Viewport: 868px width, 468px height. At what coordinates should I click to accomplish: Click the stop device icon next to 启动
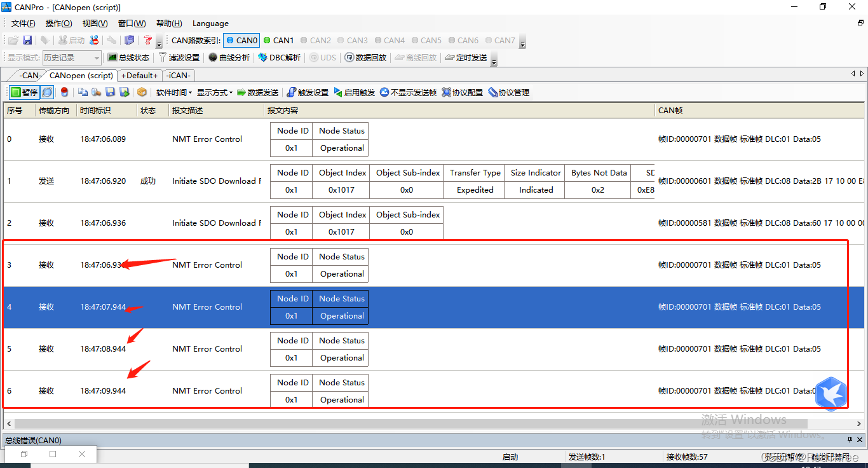(x=94, y=40)
